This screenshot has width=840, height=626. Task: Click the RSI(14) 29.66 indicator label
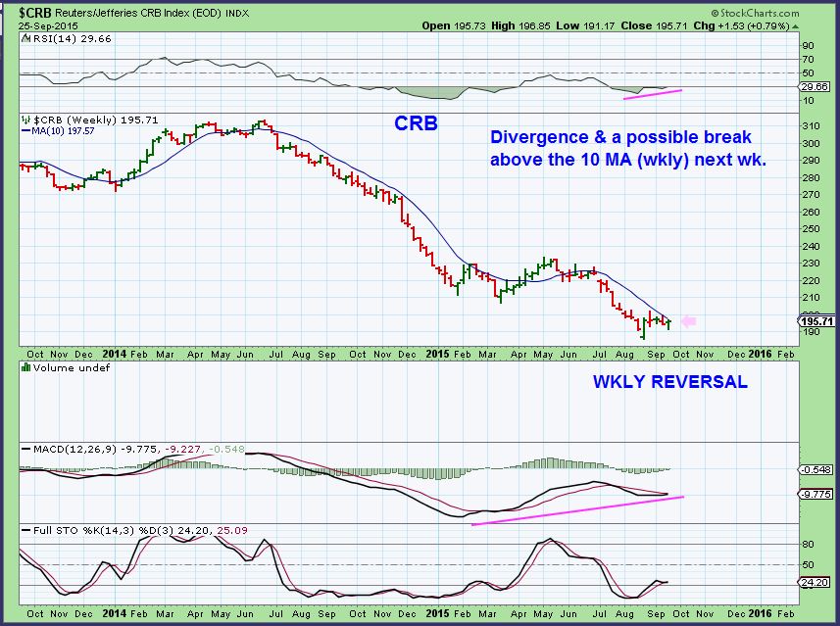point(73,38)
